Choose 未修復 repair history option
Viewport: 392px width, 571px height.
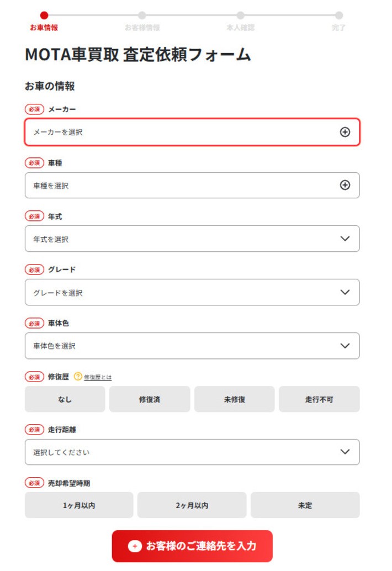(x=234, y=399)
